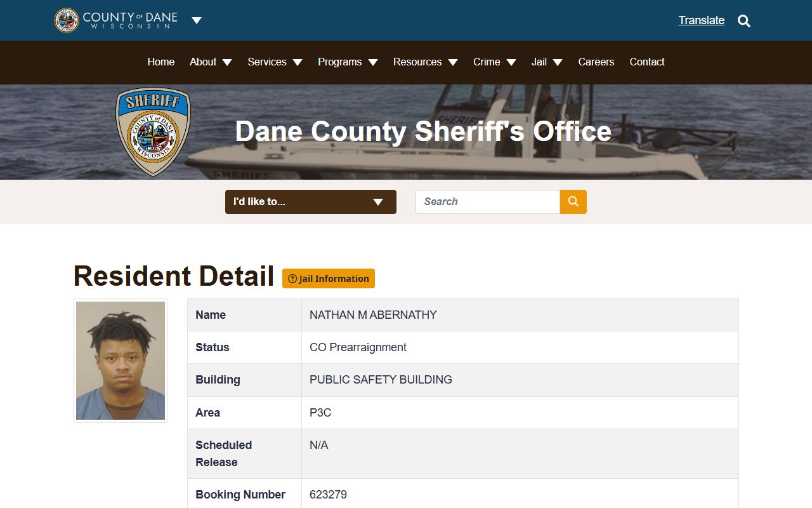812x508 pixels.
Task: Submit search with the orange magnifier button
Action: tap(573, 202)
